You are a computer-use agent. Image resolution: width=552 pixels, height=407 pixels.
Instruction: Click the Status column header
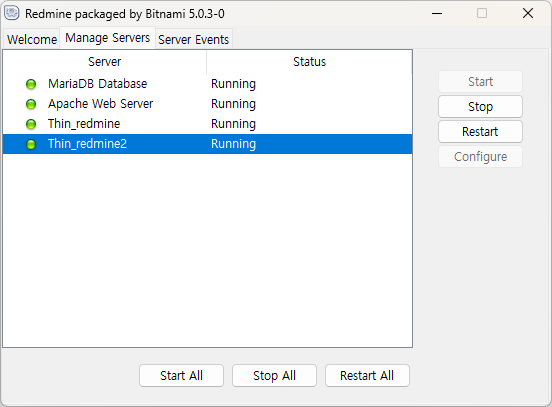(309, 62)
